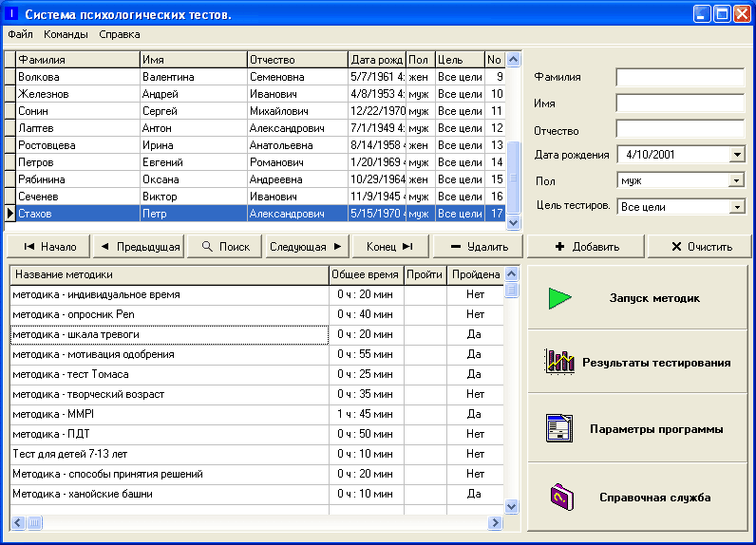Select методика - шкала тревоги row
This screenshot has height=545, width=756.
click(x=257, y=334)
